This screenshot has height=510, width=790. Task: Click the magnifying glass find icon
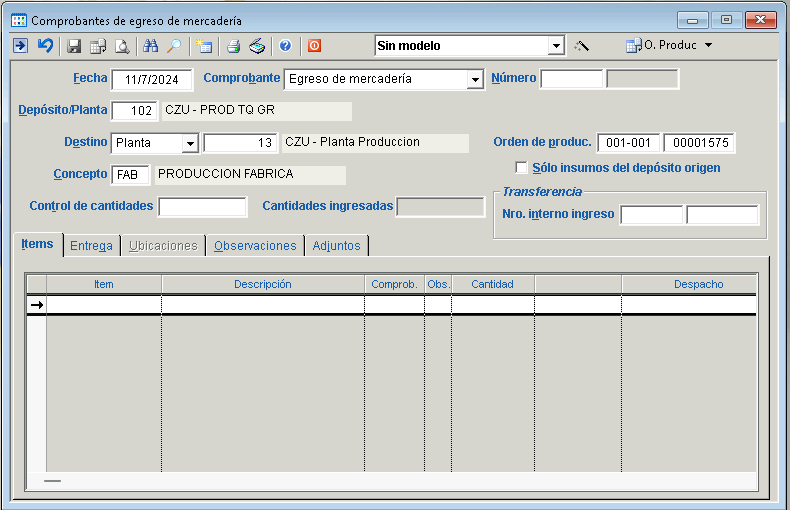click(174, 46)
